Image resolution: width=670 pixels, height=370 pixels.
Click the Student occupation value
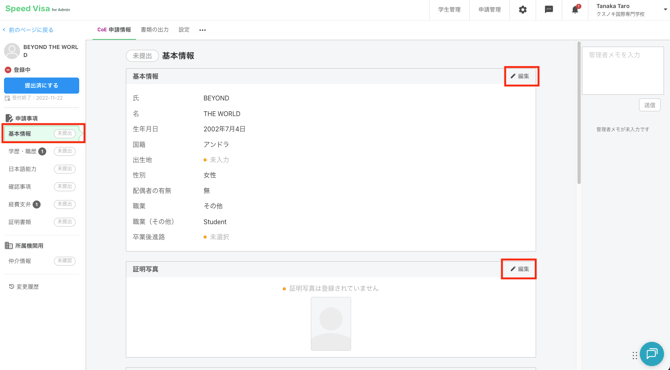tap(215, 222)
